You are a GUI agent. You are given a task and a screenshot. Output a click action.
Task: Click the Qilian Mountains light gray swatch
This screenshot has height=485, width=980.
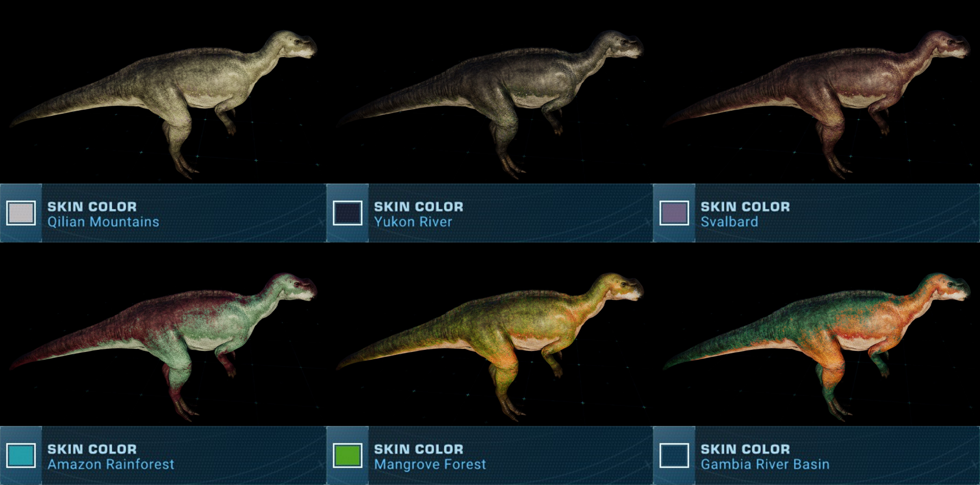pyautogui.click(x=21, y=213)
